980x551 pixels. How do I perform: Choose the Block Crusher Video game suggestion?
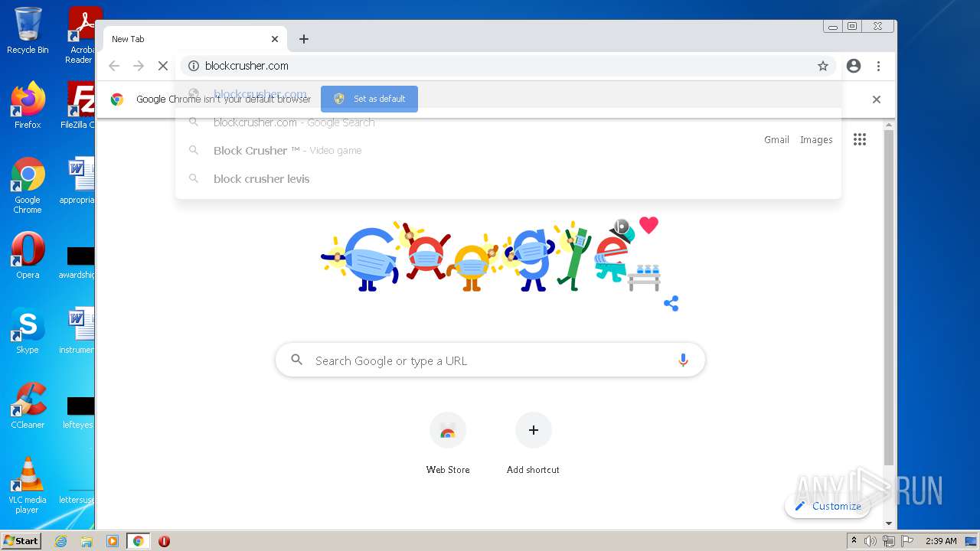tap(508, 151)
